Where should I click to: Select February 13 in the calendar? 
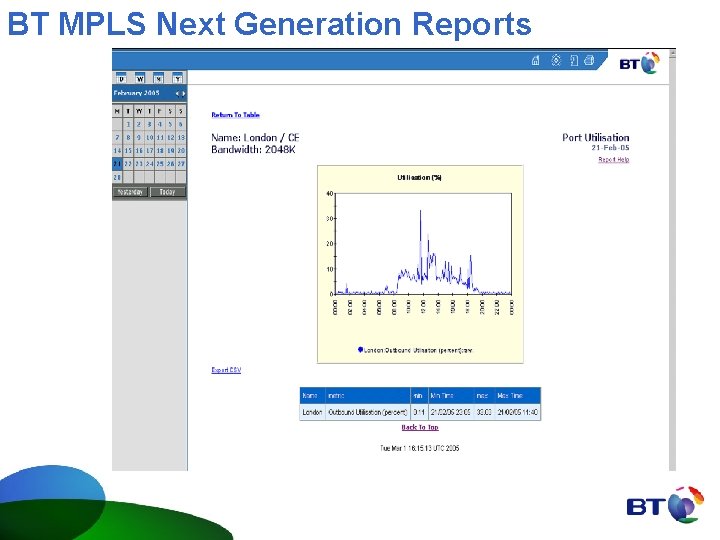181,137
